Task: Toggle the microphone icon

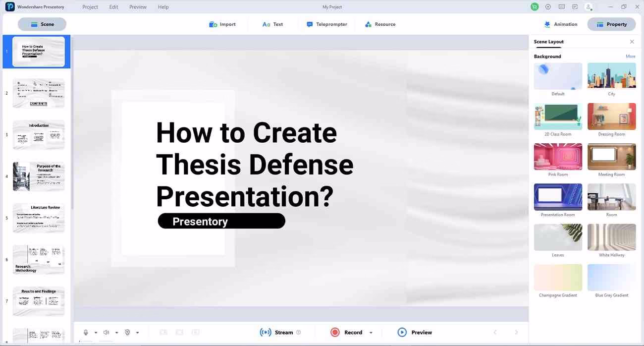Action: 86,333
